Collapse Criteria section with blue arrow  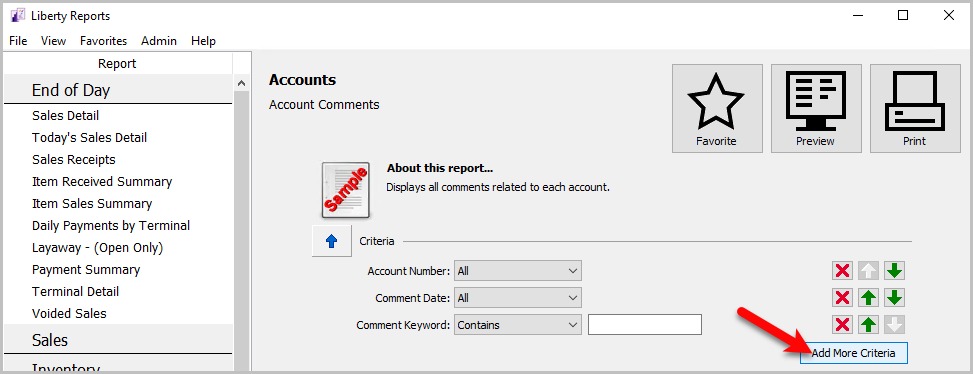(x=331, y=241)
